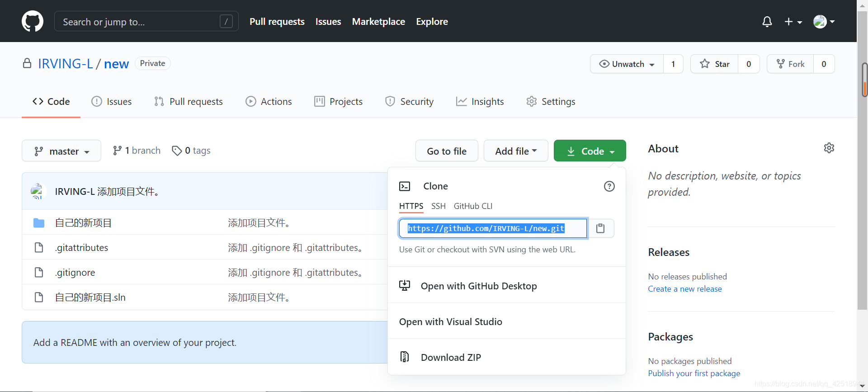The image size is (868, 392).
Task: Open the Clone help question icon
Action: (609, 186)
